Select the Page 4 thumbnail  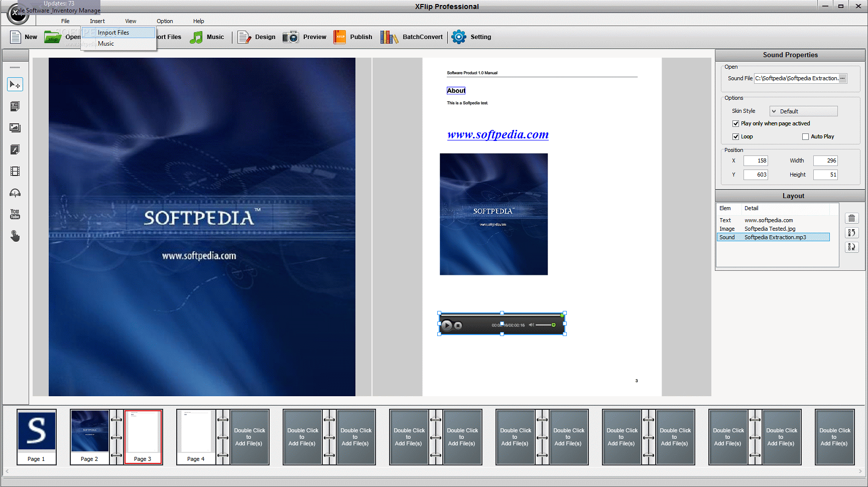[196, 437]
